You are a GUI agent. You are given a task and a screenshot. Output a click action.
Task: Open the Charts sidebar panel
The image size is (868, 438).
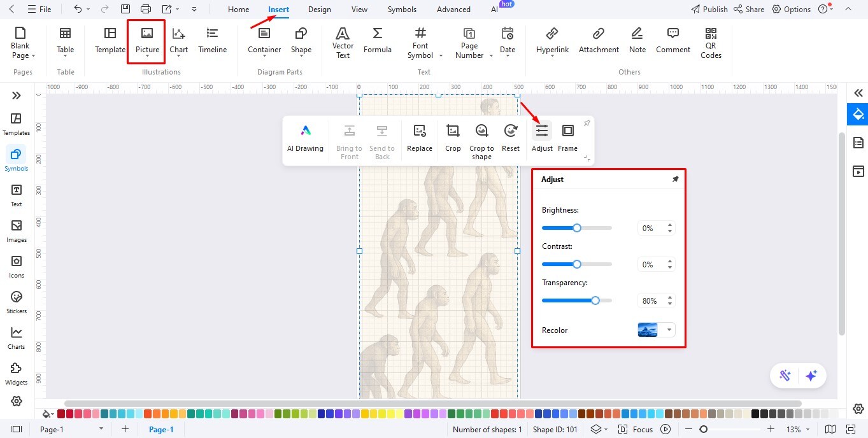click(17, 339)
